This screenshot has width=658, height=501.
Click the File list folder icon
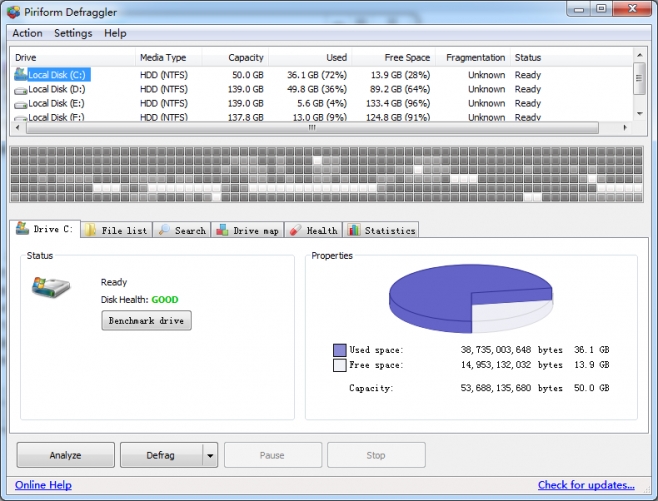coord(90,230)
